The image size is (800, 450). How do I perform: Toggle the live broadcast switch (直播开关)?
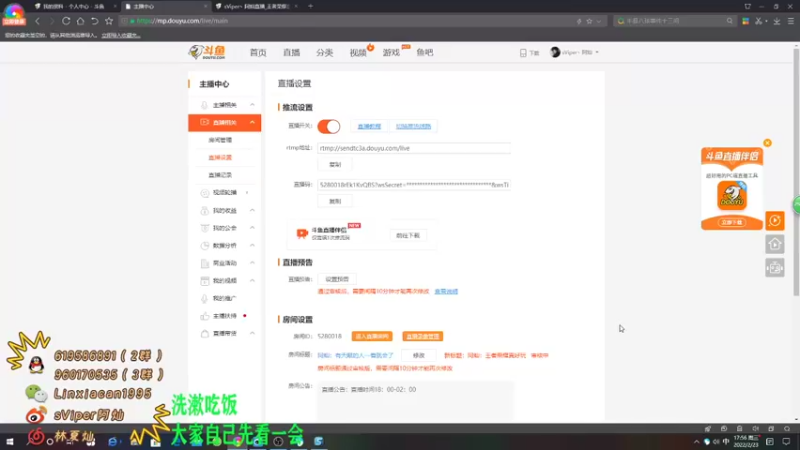(x=329, y=127)
